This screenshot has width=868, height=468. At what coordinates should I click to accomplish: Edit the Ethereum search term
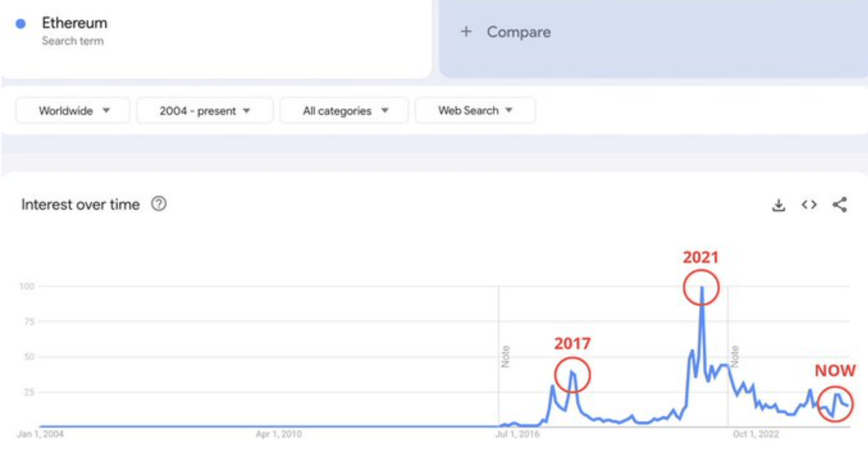tap(74, 23)
